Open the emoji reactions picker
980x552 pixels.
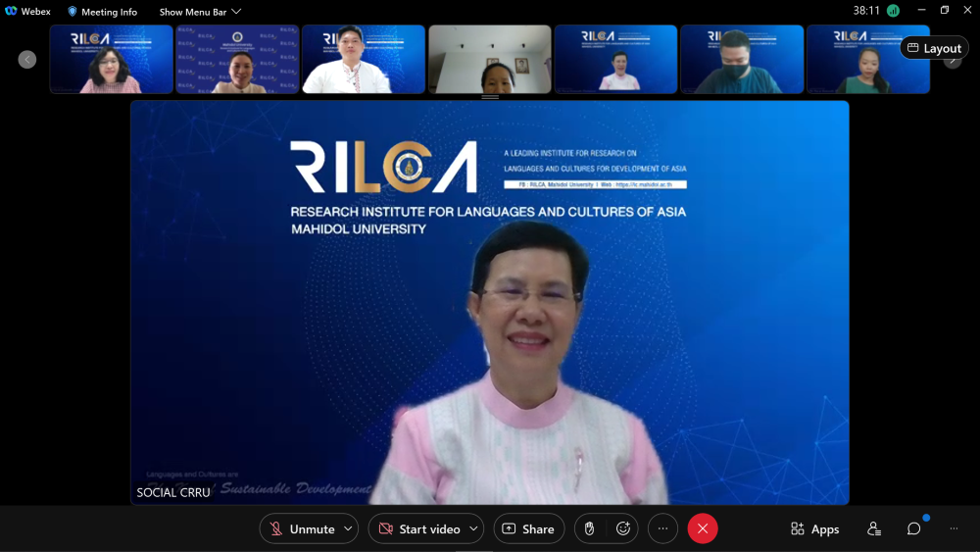(623, 528)
